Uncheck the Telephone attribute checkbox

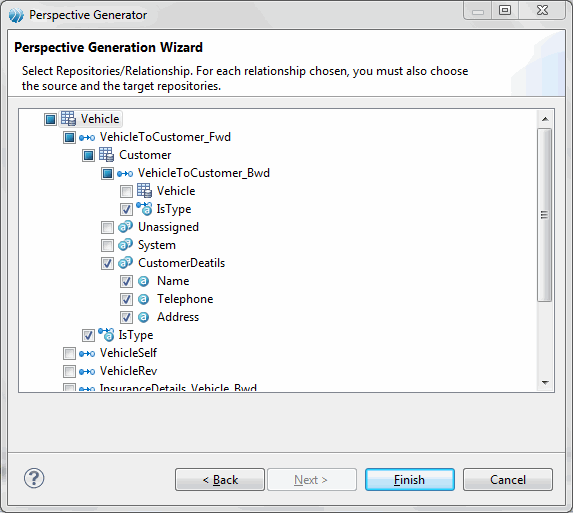[x=126, y=299]
